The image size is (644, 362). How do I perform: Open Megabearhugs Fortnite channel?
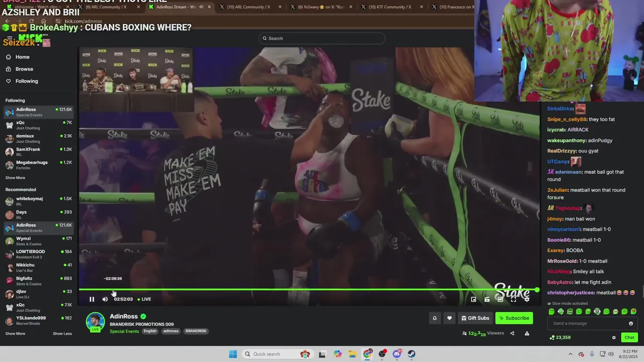point(39,165)
